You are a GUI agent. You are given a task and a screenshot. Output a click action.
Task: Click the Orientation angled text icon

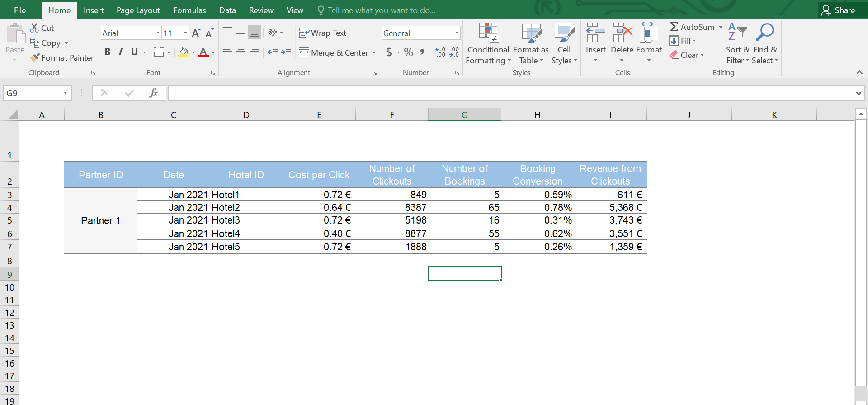273,33
